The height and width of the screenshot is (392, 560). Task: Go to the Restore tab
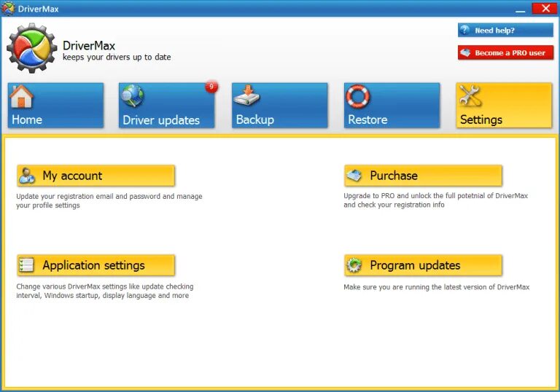tap(392, 106)
